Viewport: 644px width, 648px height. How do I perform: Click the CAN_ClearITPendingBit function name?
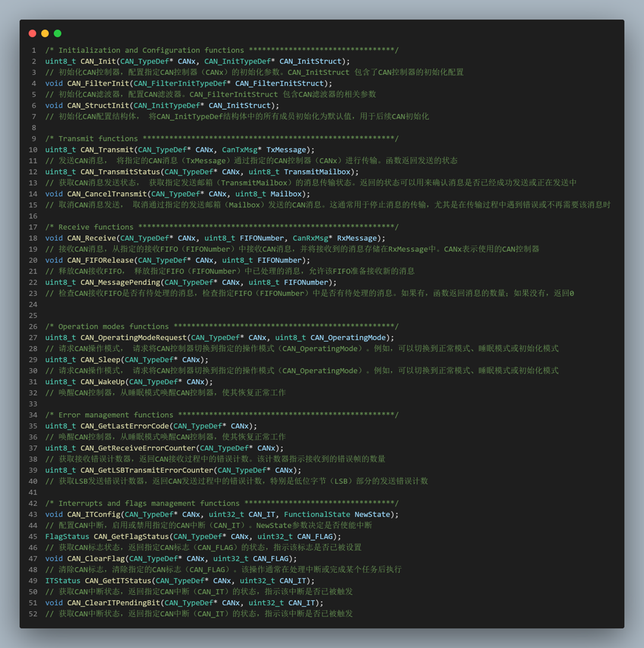point(113,603)
